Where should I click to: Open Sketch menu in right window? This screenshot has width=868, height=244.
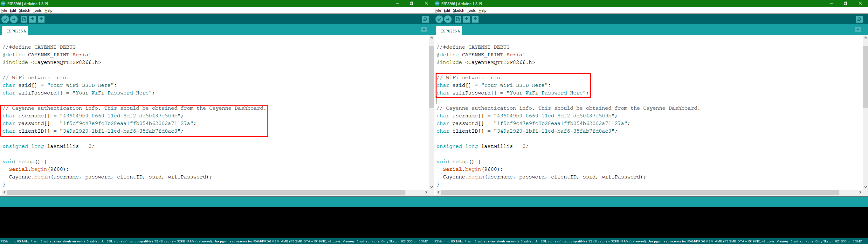(x=458, y=10)
